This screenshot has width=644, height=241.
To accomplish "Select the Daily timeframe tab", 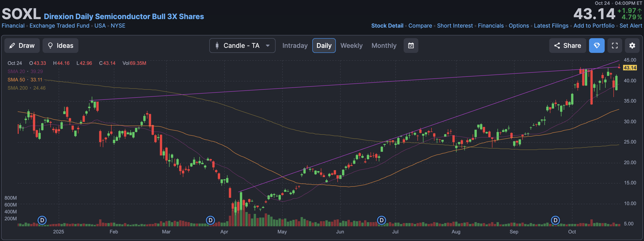I will pos(324,46).
